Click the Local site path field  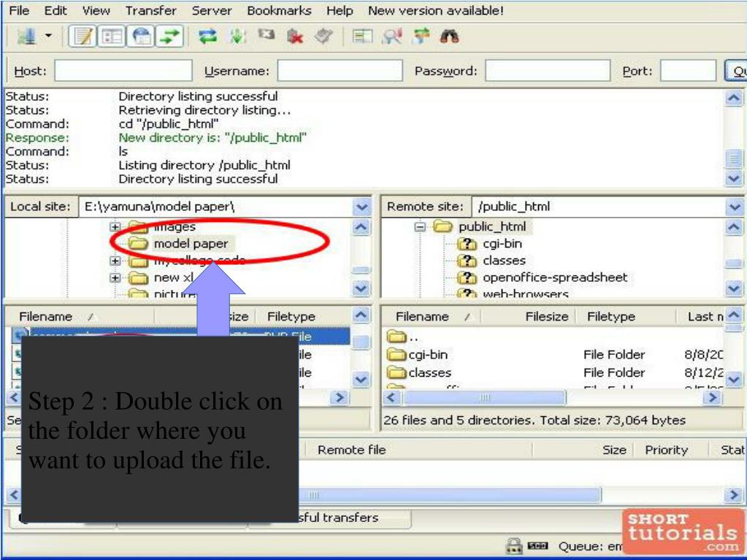[216, 207]
